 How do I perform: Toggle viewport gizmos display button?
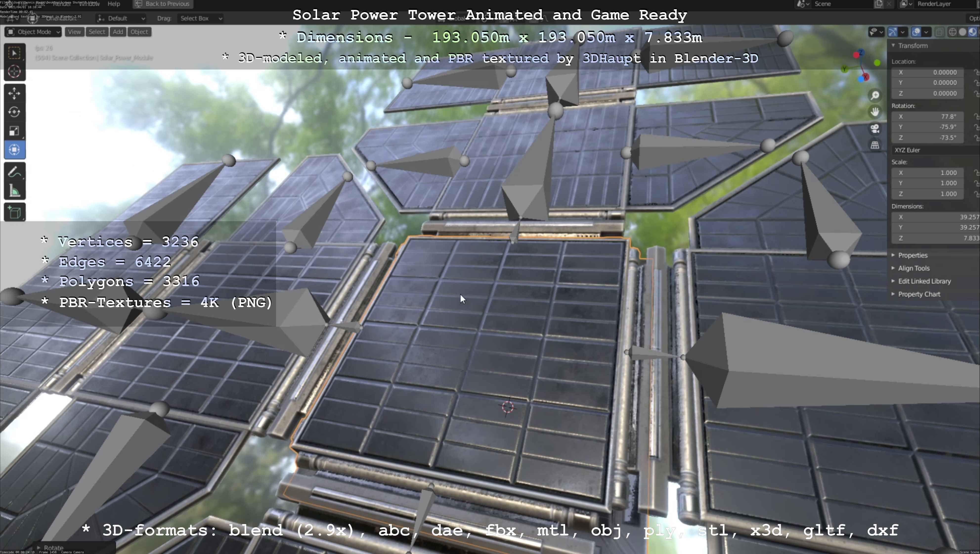click(x=893, y=32)
